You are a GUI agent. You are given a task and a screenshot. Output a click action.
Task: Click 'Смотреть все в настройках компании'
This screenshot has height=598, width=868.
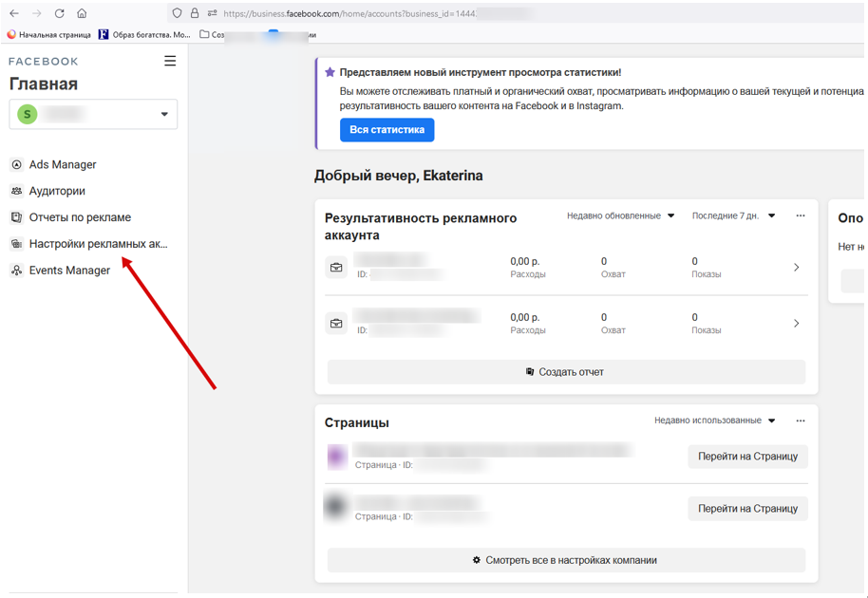pos(566,560)
